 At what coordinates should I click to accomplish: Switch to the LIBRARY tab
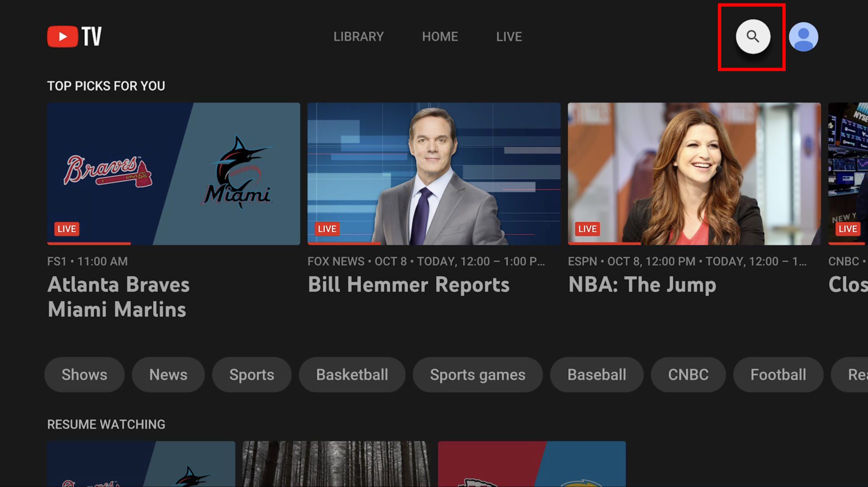click(x=358, y=36)
